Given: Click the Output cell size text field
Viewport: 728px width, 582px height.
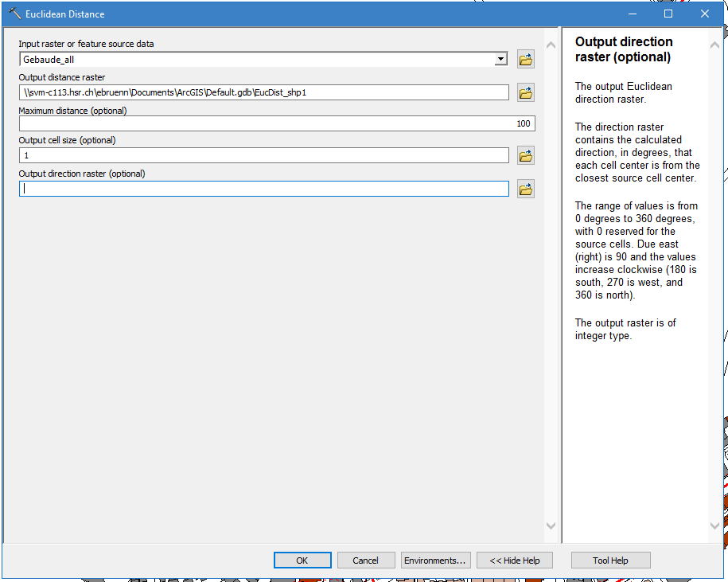Looking at the screenshot, I should pos(263,156).
